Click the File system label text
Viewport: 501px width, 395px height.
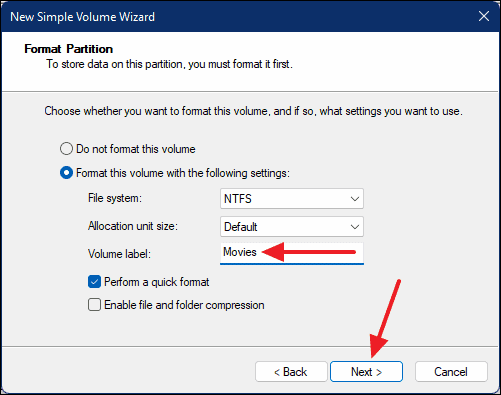click(115, 198)
